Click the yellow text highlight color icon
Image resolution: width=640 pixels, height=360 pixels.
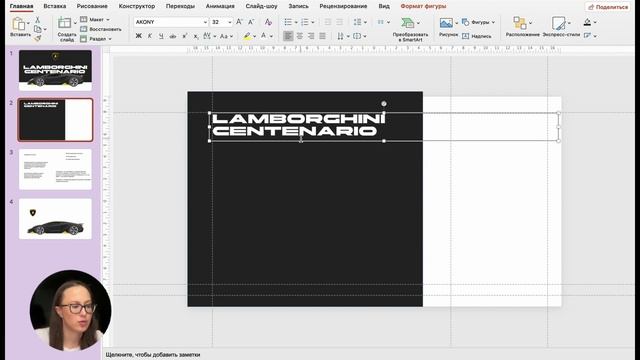coord(247,36)
